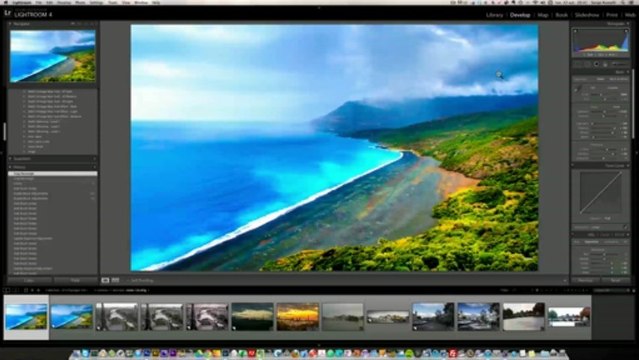The width and height of the screenshot is (639, 360).
Task: Set Navigator zoom to Fit
Action: pyautogui.click(x=73, y=24)
